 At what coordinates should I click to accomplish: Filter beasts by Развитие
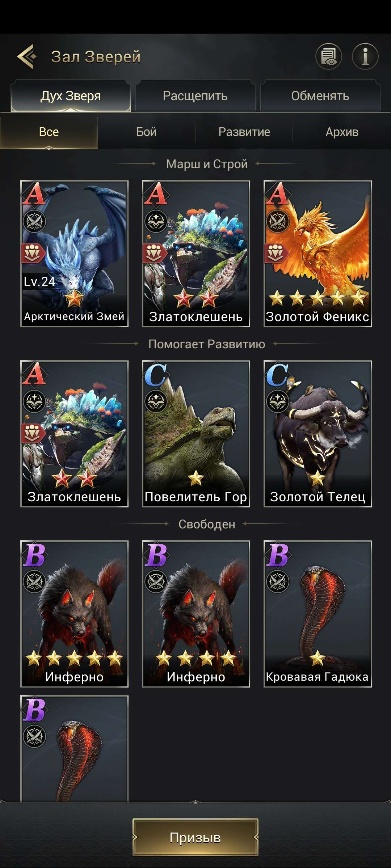(x=244, y=132)
